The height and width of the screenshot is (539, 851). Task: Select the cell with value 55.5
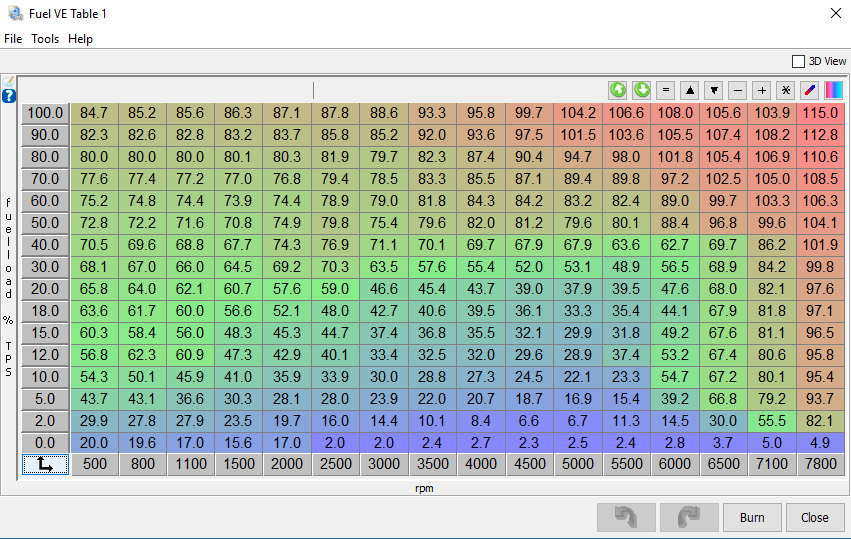coord(772,421)
